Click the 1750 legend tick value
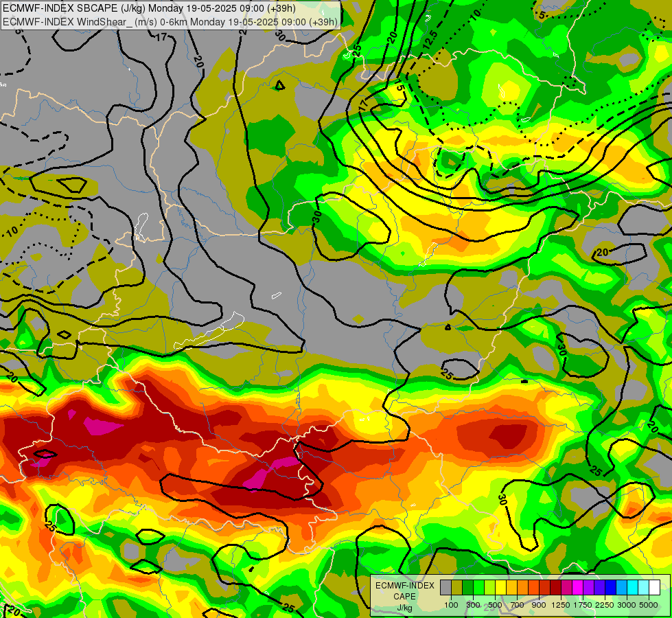Viewport: 672px width, 618px height. pos(583,605)
